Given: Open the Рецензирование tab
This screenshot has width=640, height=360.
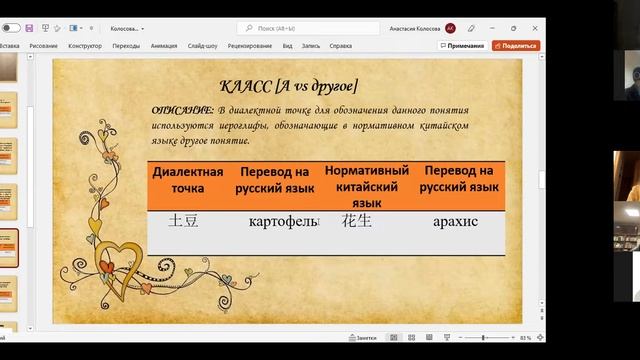Looking at the screenshot, I should pos(250,46).
